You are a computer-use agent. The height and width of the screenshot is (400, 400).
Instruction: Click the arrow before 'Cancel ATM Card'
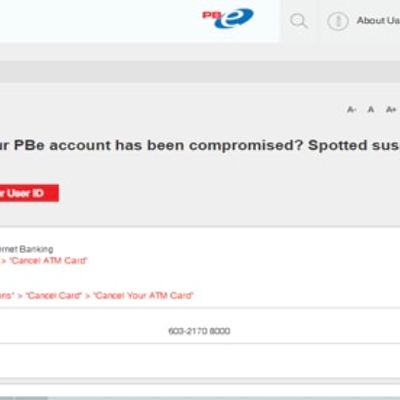coord(4,261)
